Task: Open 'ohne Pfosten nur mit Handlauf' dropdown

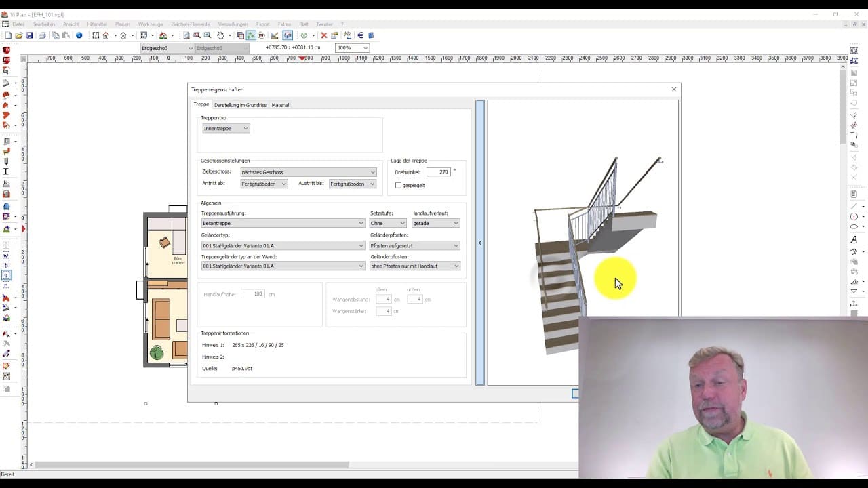Action: 414,266
